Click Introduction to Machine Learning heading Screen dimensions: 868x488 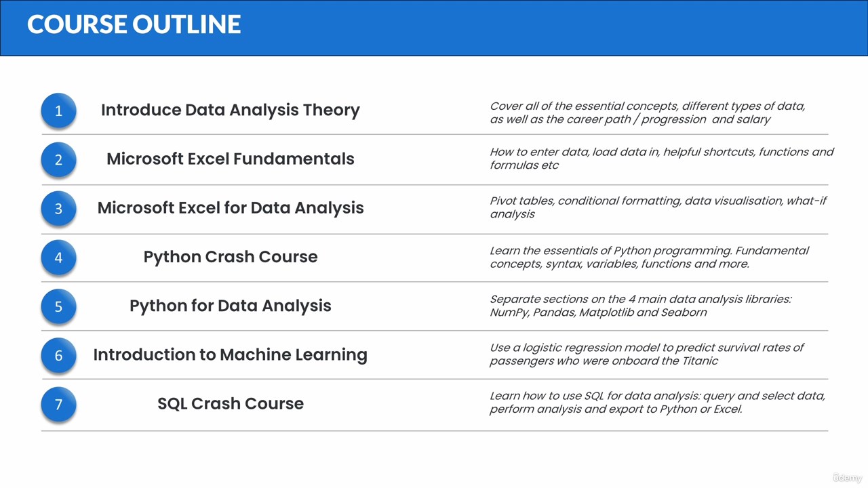click(x=231, y=354)
